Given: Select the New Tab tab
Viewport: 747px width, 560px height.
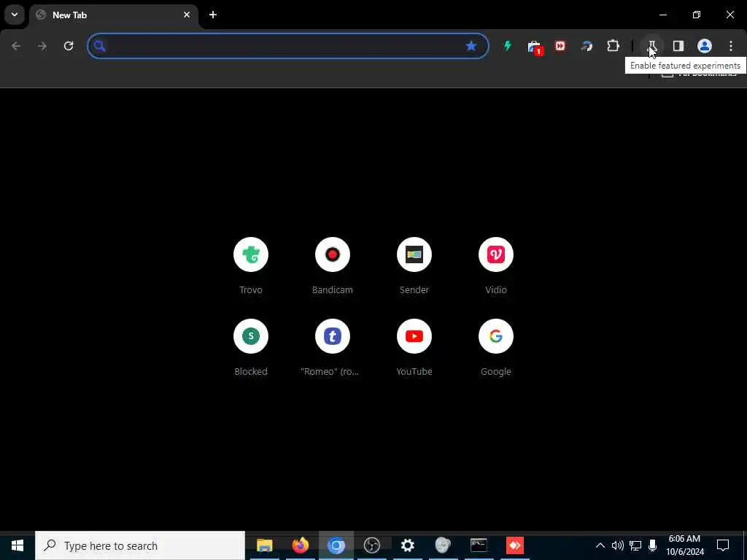Looking at the screenshot, I should click(113, 15).
